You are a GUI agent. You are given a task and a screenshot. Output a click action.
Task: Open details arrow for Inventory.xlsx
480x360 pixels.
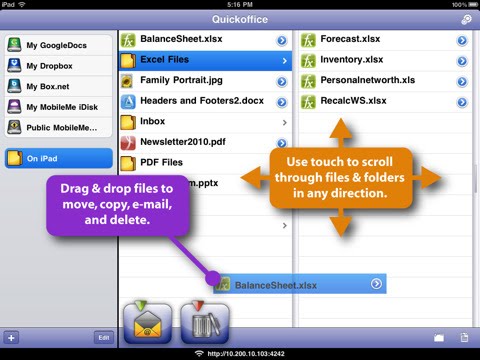pyautogui.click(x=462, y=61)
